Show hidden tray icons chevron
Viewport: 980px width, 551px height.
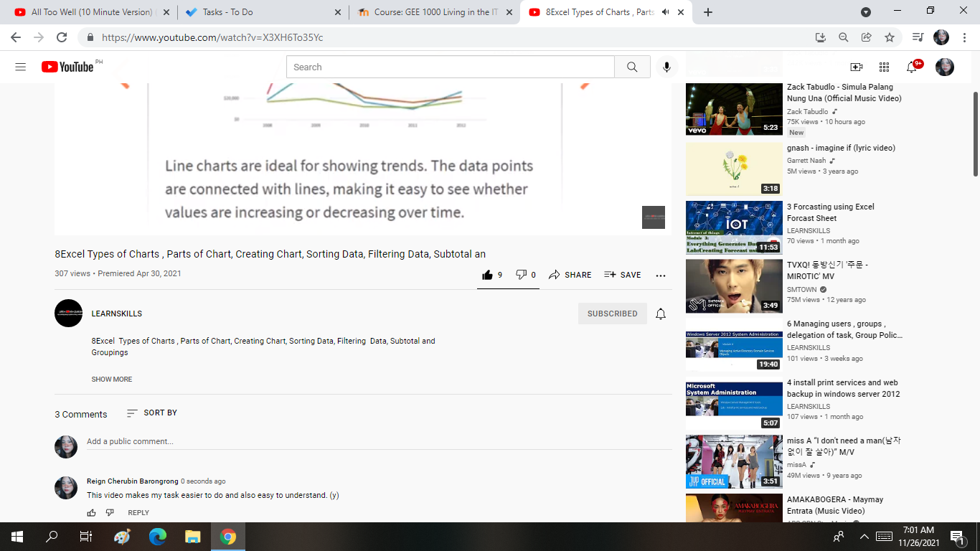click(x=864, y=537)
